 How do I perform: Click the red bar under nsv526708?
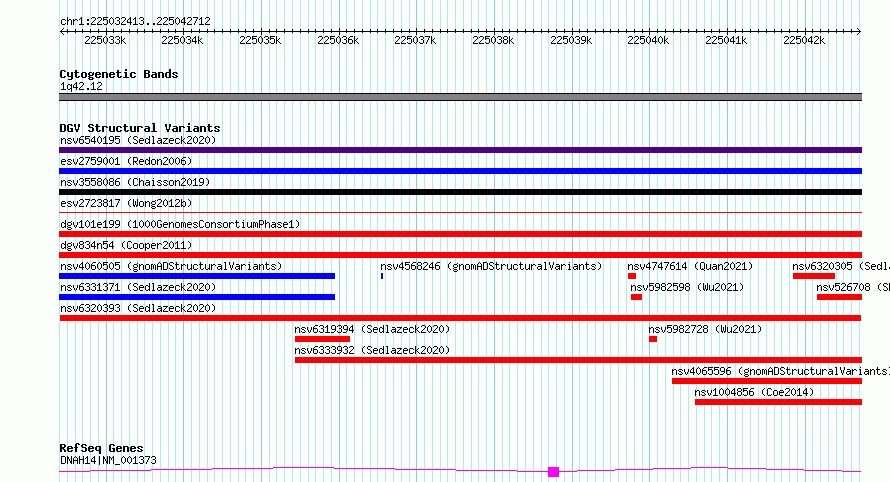(839, 297)
